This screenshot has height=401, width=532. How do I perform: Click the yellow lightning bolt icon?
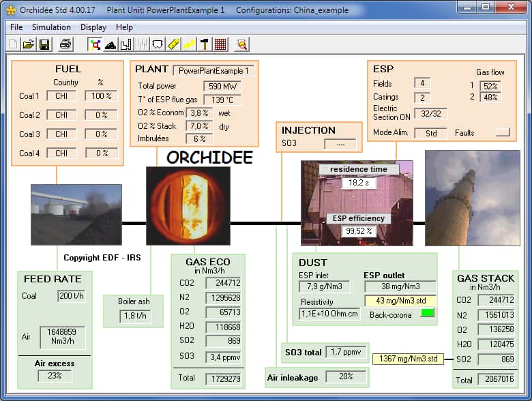(x=189, y=44)
